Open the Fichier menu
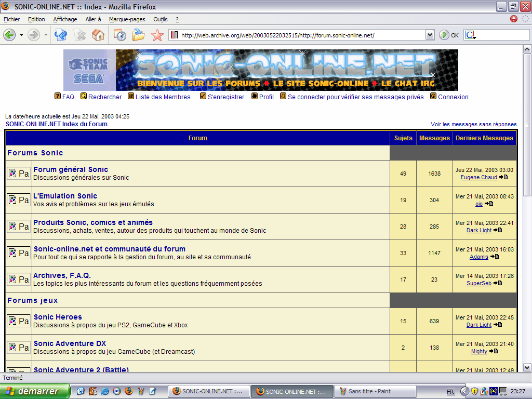 tap(11, 19)
